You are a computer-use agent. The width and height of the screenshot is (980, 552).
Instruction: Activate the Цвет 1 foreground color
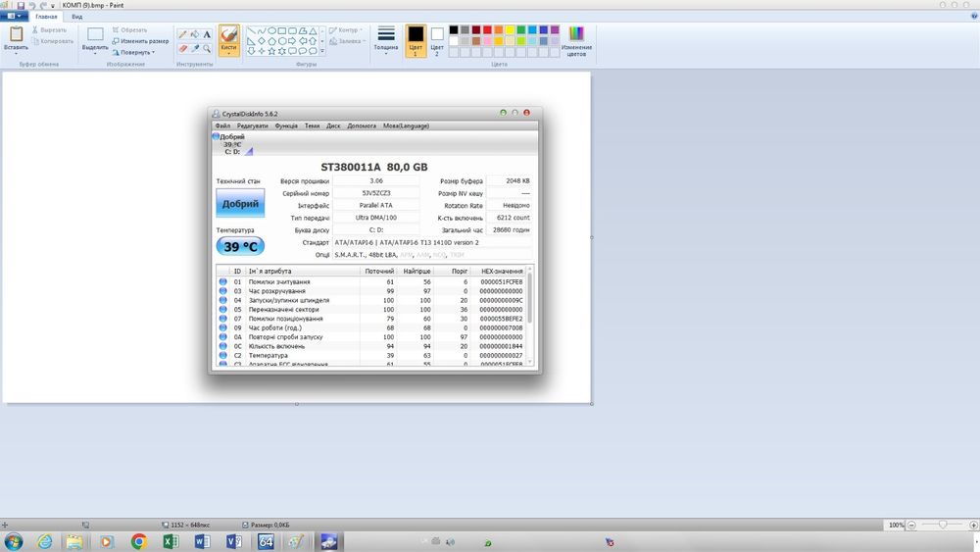pyautogui.click(x=416, y=40)
